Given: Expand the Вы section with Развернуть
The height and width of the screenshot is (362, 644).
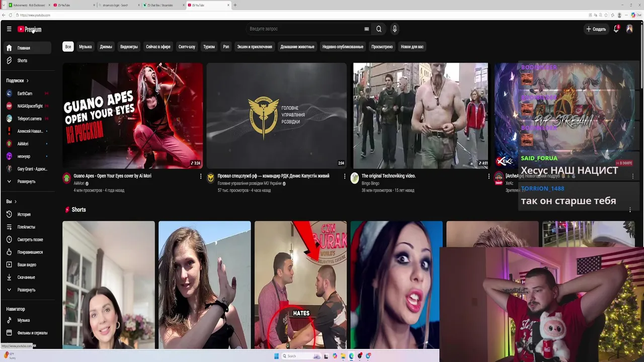Looking at the screenshot, I should [28, 290].
